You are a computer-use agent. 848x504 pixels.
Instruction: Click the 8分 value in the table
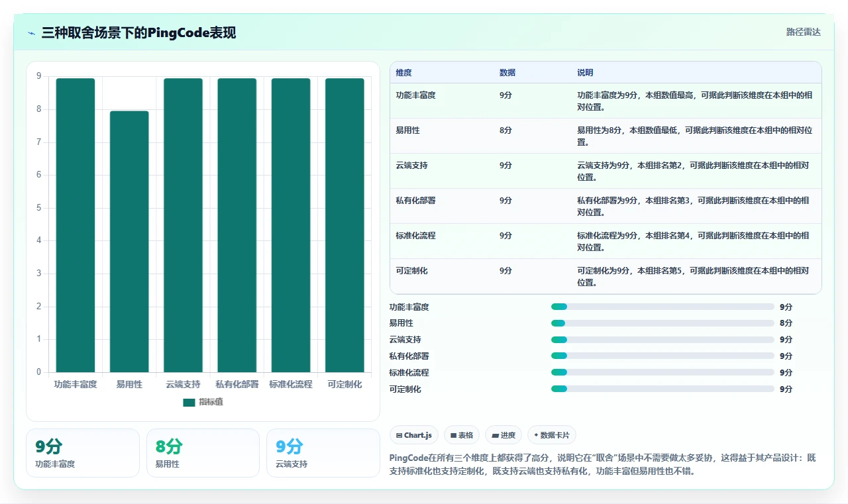point(505,130)
